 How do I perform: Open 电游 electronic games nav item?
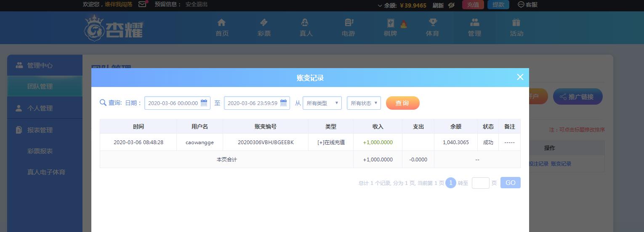[348, 28]
